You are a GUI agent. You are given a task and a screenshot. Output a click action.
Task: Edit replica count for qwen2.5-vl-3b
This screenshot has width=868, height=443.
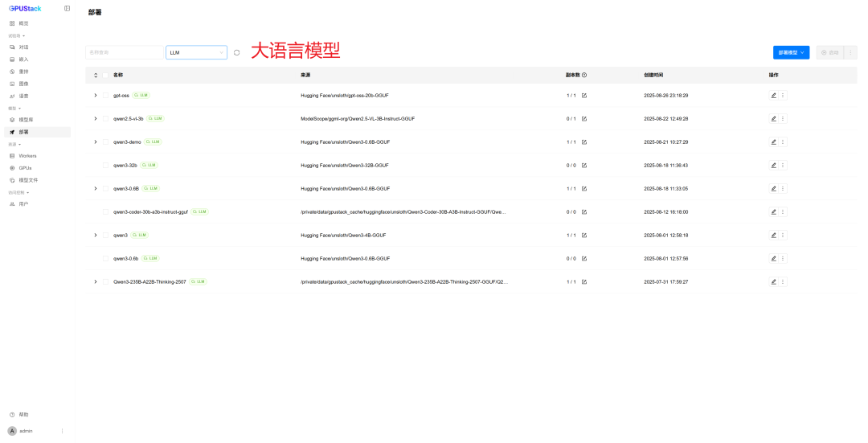[584, 118]
